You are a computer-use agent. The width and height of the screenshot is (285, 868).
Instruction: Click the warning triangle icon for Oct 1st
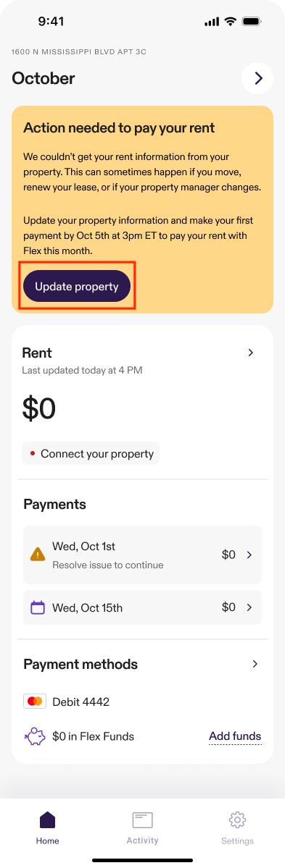click(x=38, y=554)
